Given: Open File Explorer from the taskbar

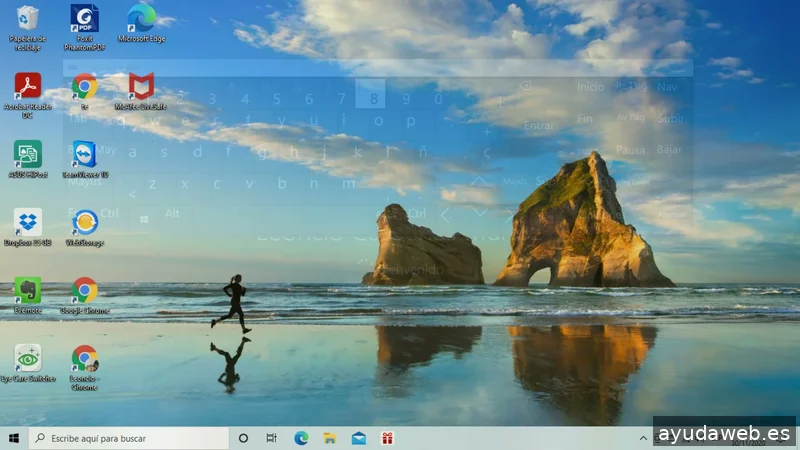Looking at the screenshot, I should 330,438.
